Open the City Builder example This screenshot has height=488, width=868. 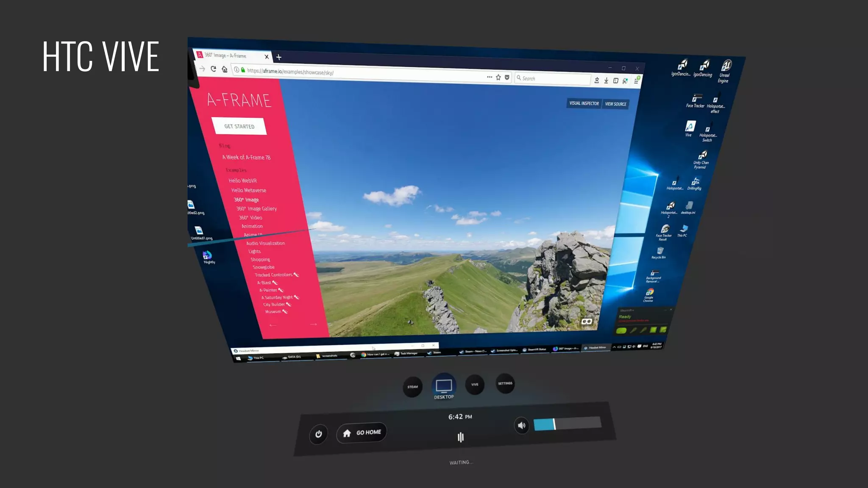click(277, 305)
